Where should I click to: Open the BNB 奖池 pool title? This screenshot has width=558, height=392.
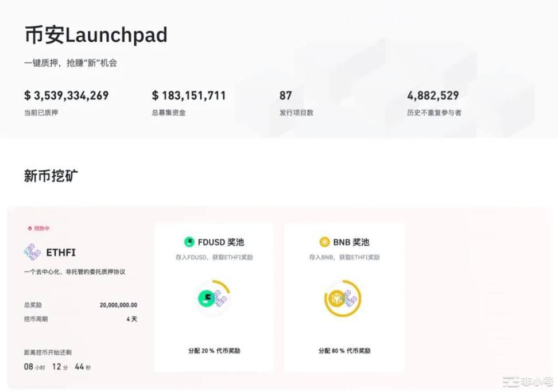tap(351, 242)
